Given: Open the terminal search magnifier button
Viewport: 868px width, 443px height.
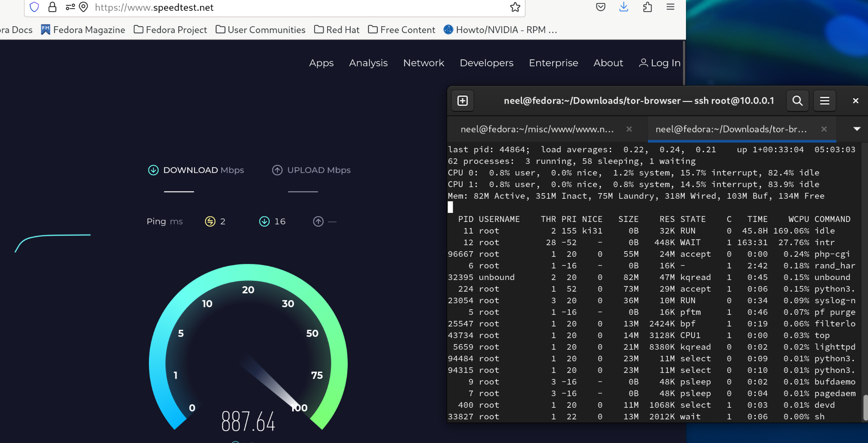Looking at the screenshot, I should coord(797,101).
